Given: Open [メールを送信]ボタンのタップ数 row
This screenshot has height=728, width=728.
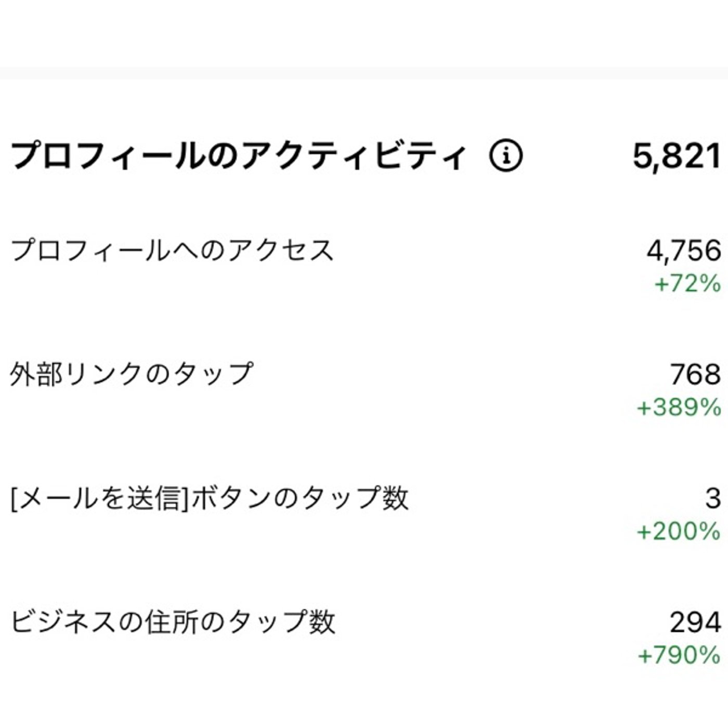Looking at the screenshot, I should [364, 512].
